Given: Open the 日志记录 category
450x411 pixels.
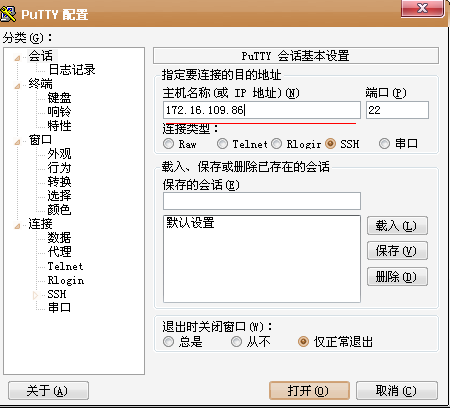Looking at the screenshot, I should [72, 70].
